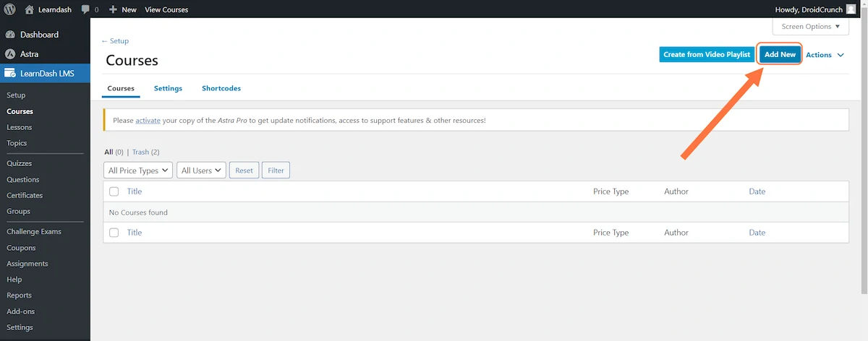Click the footer Date column link

[x=757, y=233]
